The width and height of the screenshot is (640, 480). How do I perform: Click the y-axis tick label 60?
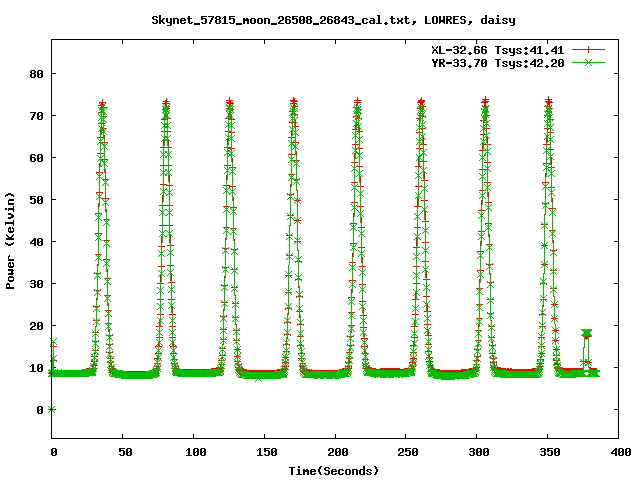(36, 158)
